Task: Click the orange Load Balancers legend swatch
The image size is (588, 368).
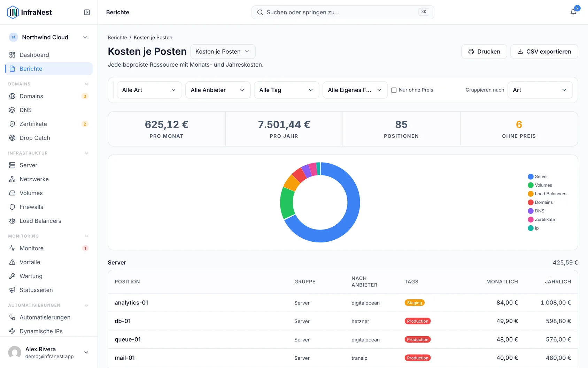Action: [x=531, y=194]
